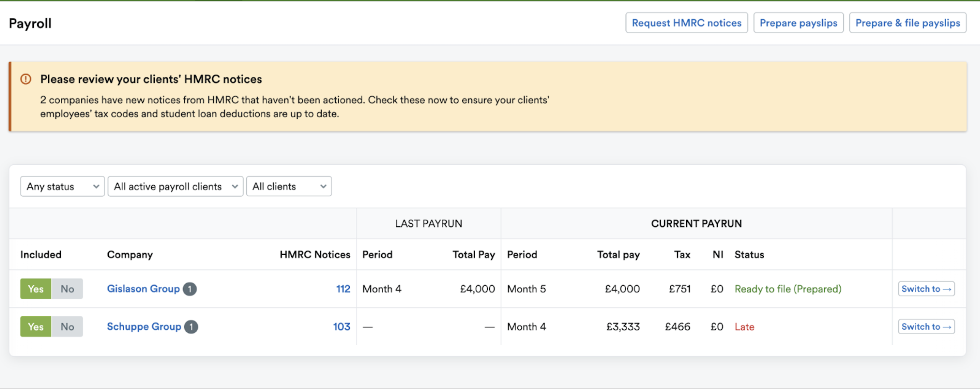Click the NI column header
This screenshot has height=389, width=980.
click(x=717, y=255)
